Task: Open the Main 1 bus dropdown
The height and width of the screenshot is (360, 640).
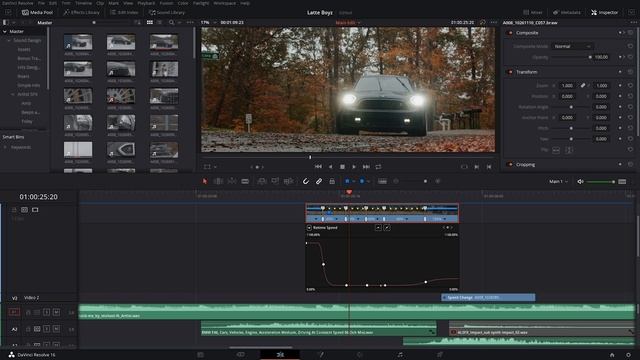Action: pos(558,181)
